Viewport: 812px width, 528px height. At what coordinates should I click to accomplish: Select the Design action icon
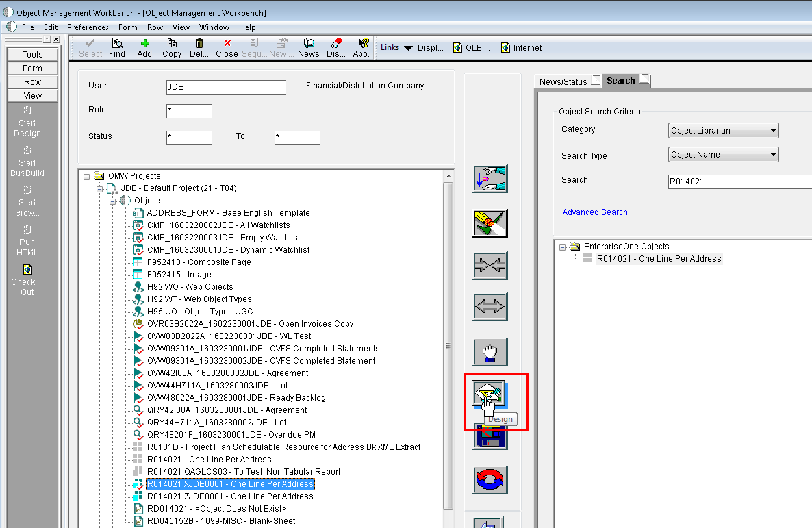click(490, 394)
